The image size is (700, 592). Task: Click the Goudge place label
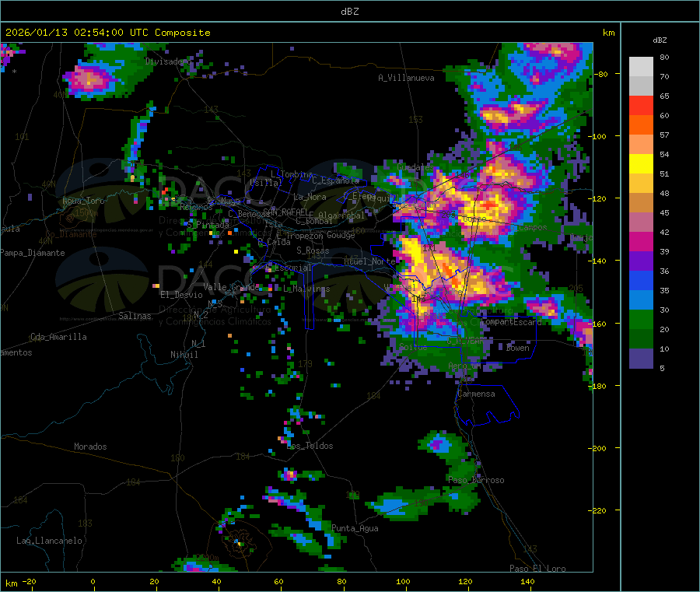coord(341,235)
